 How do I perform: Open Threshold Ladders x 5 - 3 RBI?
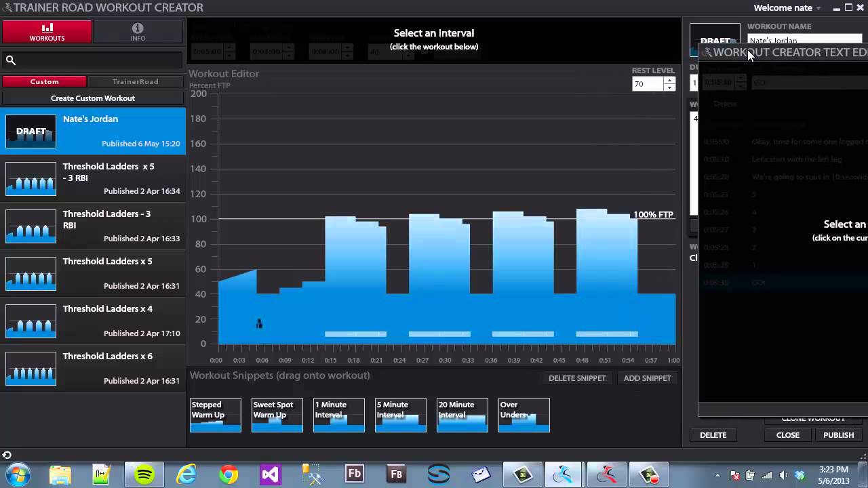[x=93, y=178]
